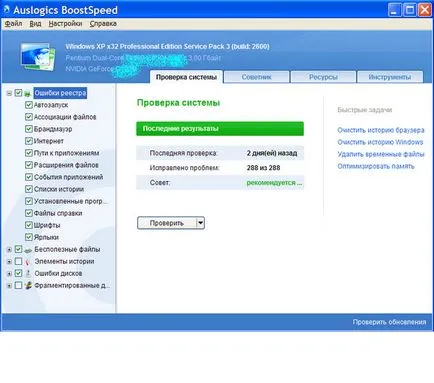Maximize the BoostSpeed window
This screenshot has height=383, width=434.
(410, 10)
